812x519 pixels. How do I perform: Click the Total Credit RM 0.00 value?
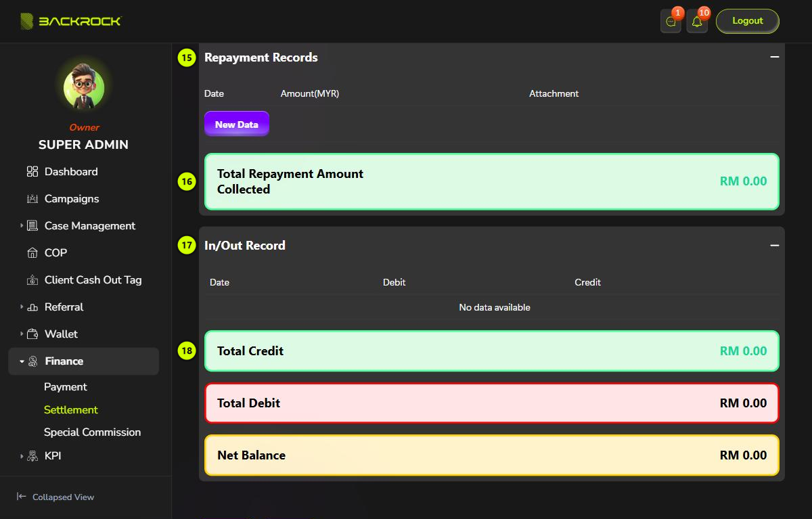744,351
